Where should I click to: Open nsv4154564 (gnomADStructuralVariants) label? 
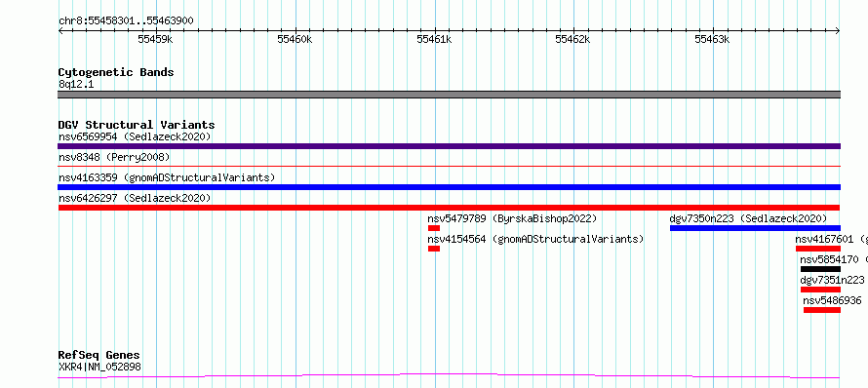(x=535, y=239)
